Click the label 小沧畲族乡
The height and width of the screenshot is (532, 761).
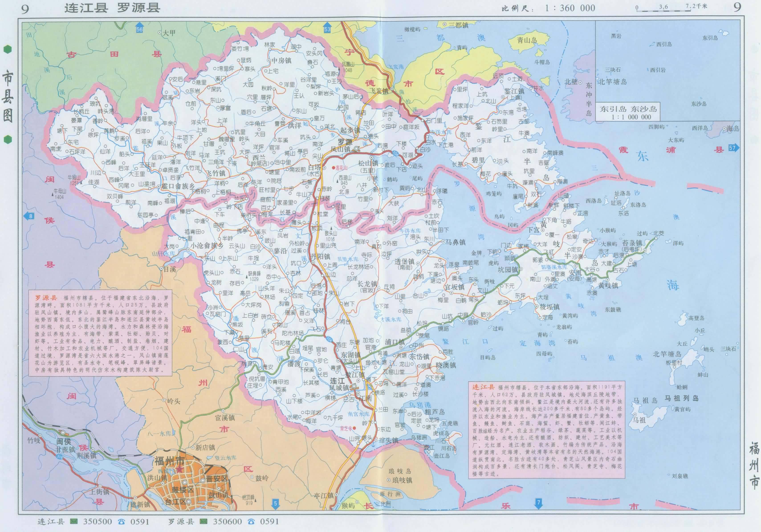[207, 245]
